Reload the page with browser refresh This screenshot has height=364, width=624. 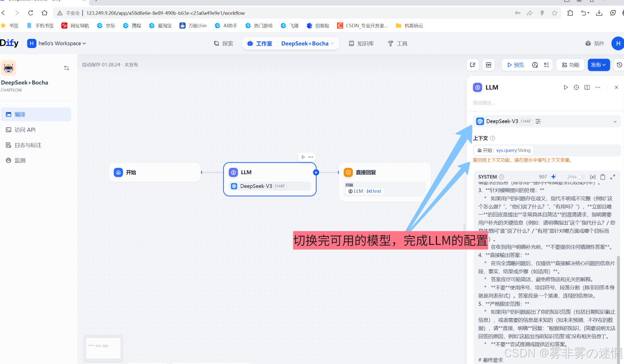pos(31,13)
